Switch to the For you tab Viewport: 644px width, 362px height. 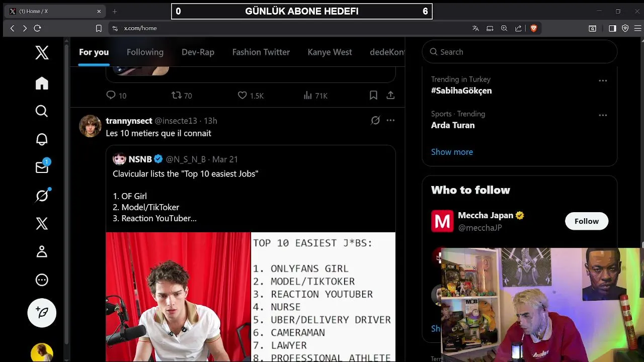click(x=94, y=52)
